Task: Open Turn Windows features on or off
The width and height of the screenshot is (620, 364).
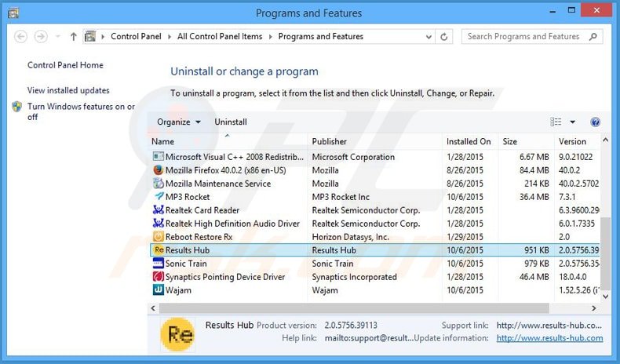Action: point(81,111)
